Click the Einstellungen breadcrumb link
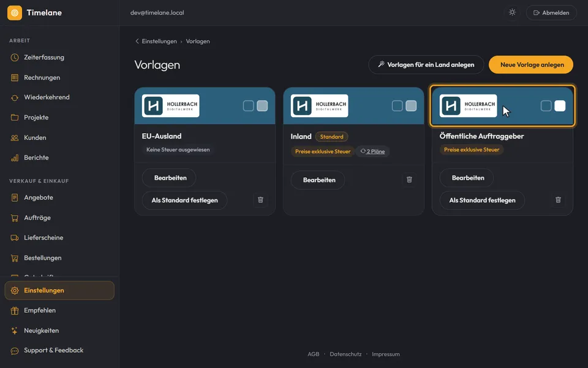 pos(159,41)
